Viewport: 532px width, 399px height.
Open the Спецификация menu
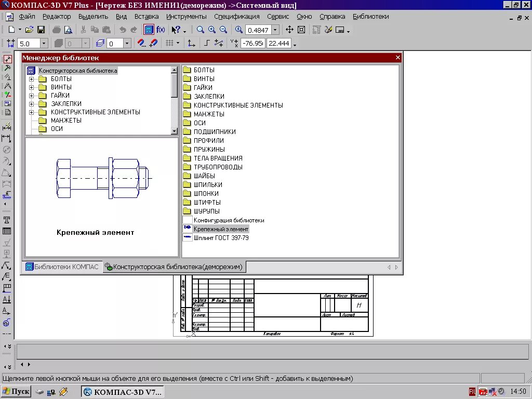tap(236, 16)
